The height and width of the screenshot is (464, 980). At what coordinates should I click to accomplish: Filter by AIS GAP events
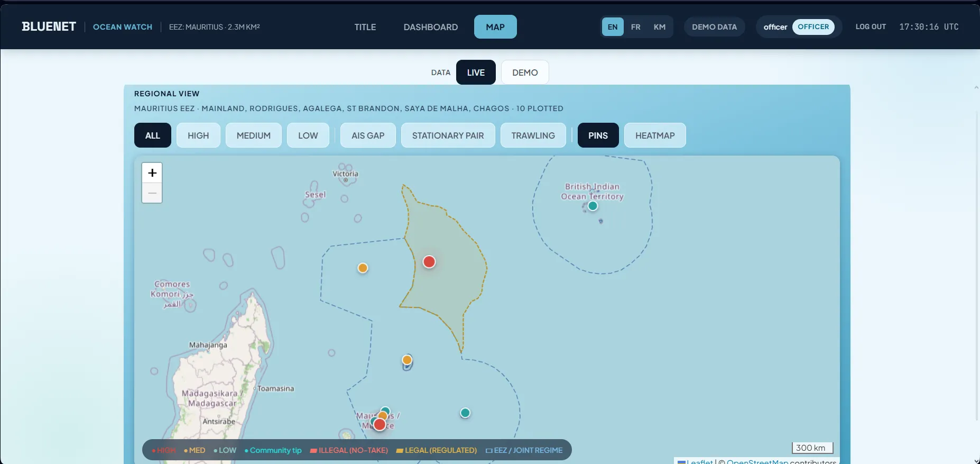[368, 135]
